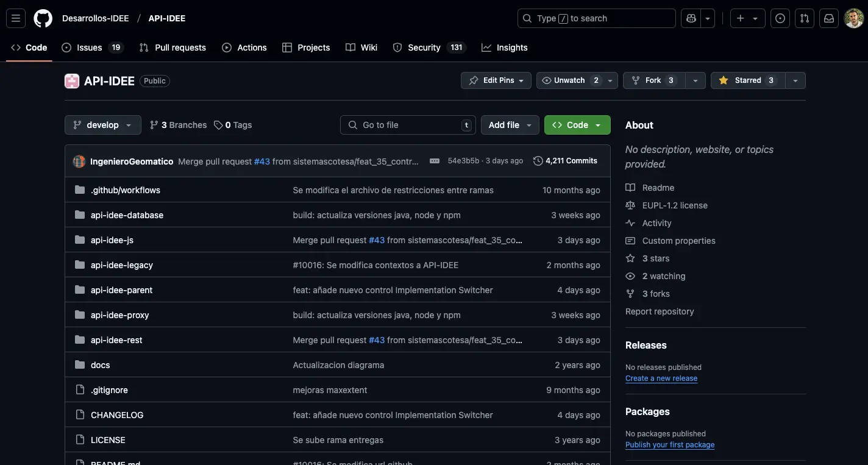The image size is (868, 465).
Task: Open the Readme link in About
Action: click(650, 188)
